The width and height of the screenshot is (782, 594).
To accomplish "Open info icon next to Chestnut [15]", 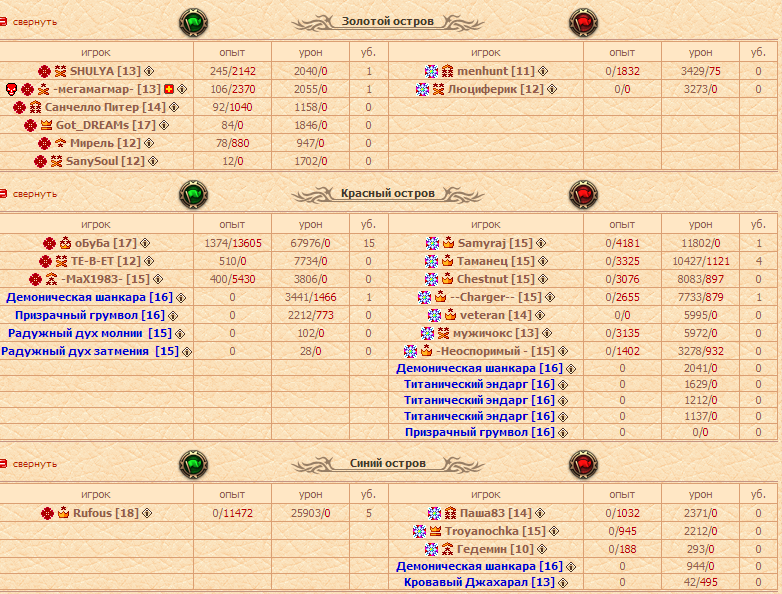I will pyautogui.click(x=543, y=279).
